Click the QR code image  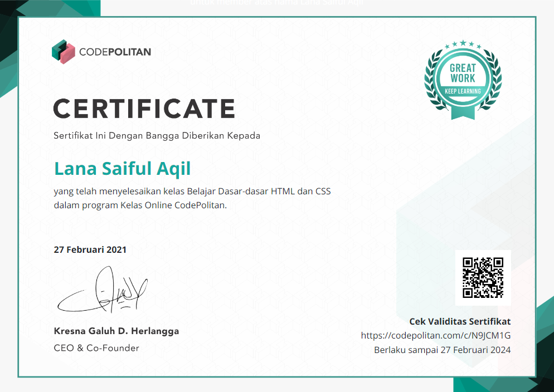click(x=483, y=277)
